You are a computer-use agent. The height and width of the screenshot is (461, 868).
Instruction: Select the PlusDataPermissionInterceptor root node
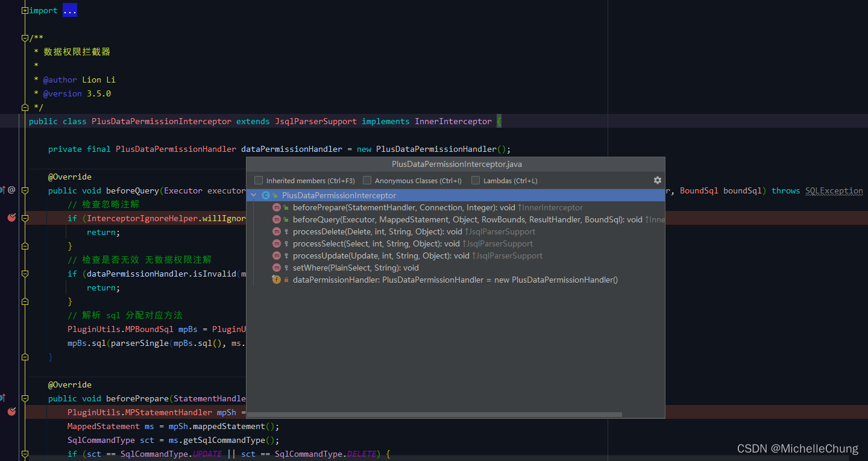click(x=455, y=195)
